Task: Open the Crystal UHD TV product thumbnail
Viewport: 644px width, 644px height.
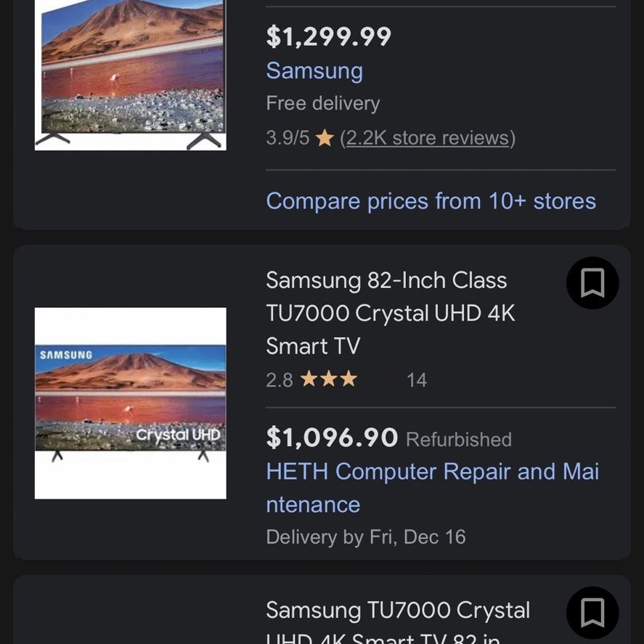Action: coord(131,403)
